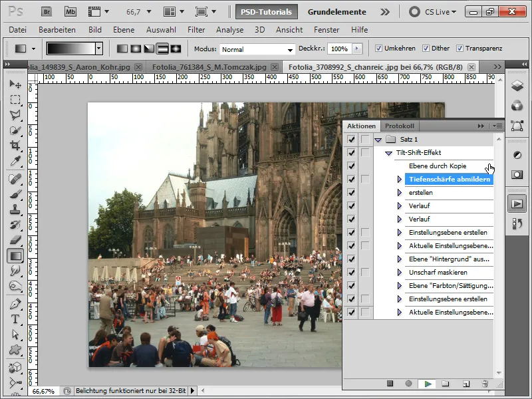Play the selected action
The image size is (532, 399).
point(428,384)
